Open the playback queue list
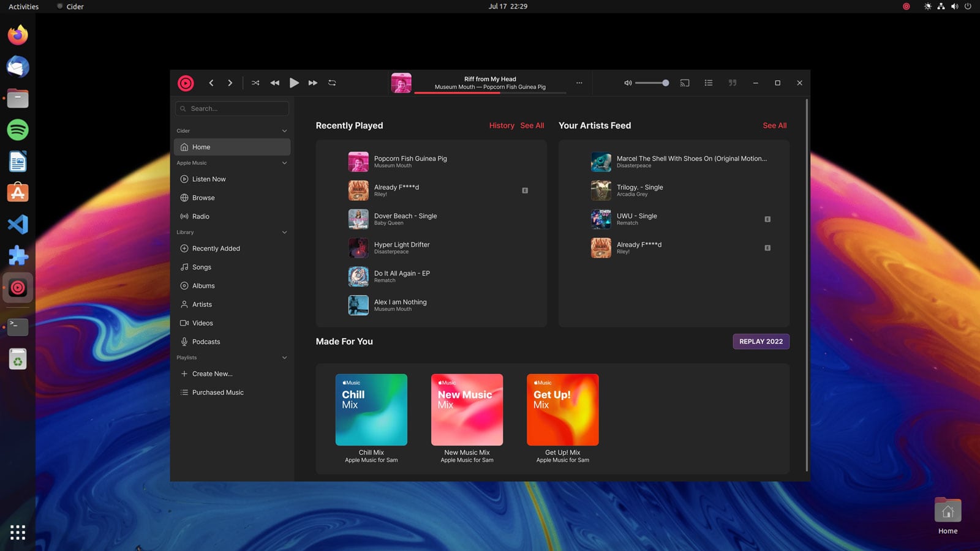 click(x=708, y=83)
